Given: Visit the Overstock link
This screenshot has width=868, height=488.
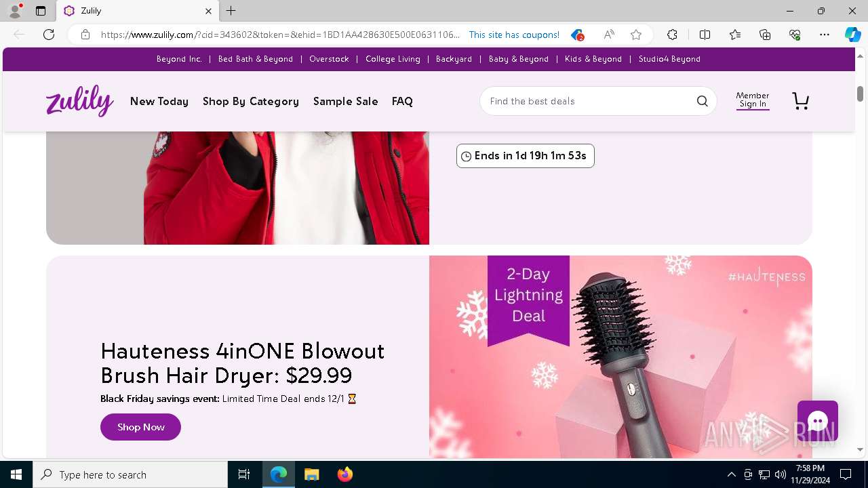Looking at the screenshot, I should pyautogui.click(x=329, y=59).
